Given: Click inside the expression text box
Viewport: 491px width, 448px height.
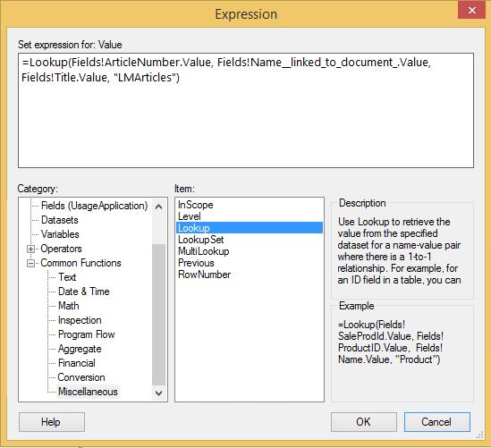Looking at the screenshot, I should click(x=246, y=110).
